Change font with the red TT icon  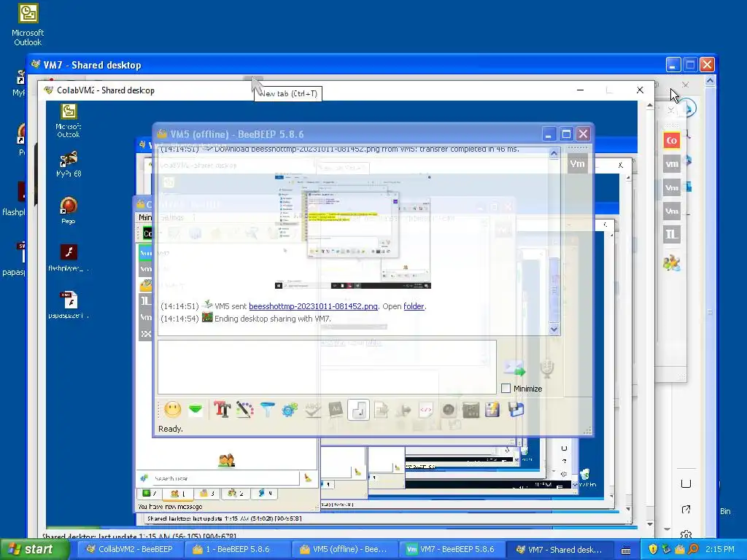[x=222, y=410]
